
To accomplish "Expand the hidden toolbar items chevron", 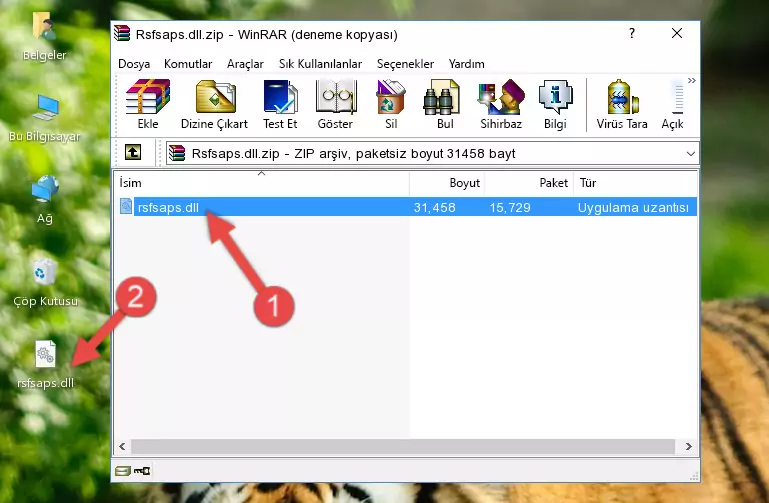I will pyautogui.click(x=692, y=80).
